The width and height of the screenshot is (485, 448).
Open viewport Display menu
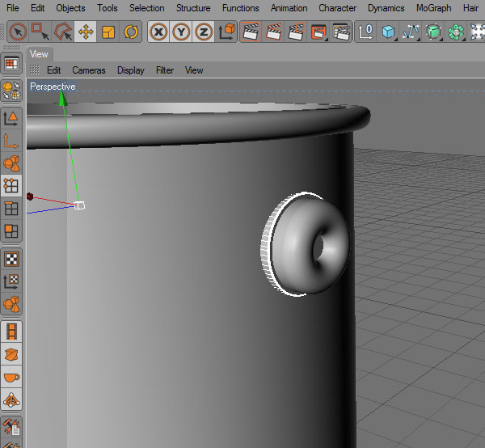click(x=131, y=70)
